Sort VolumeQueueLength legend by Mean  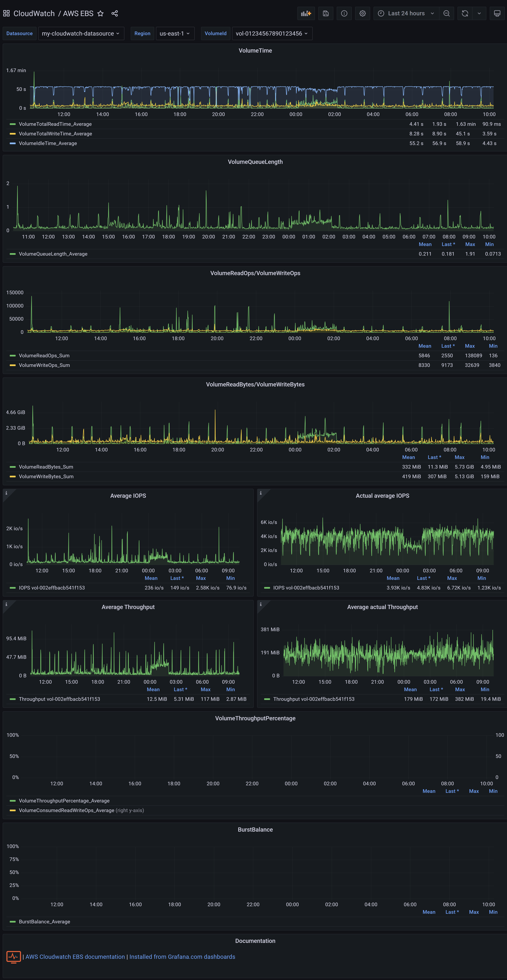425,244
